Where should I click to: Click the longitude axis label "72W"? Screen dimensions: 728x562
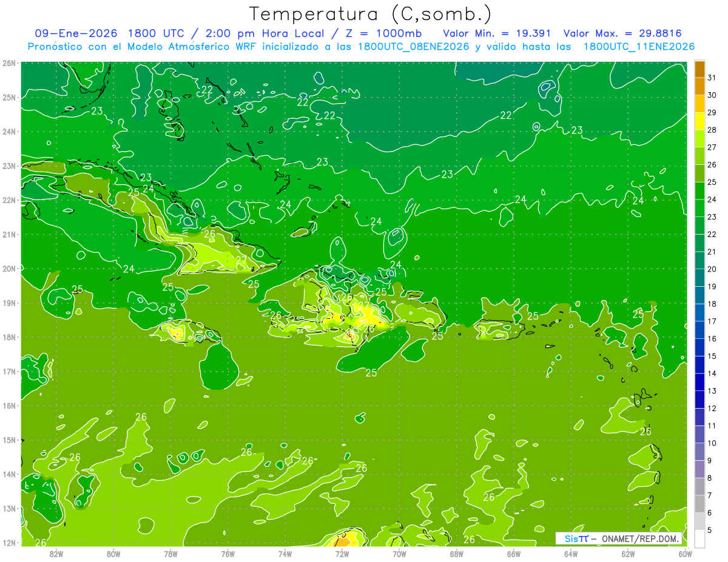(x=342, y=554)
